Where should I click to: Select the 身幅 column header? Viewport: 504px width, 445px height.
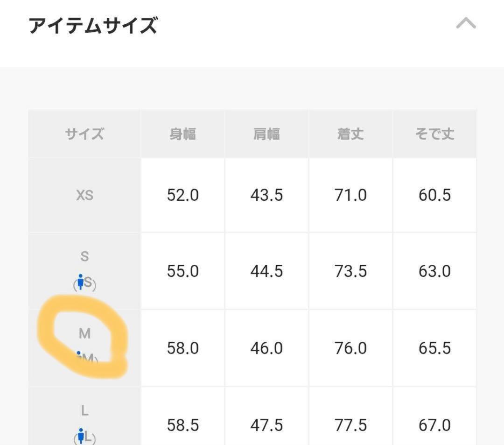182,134
